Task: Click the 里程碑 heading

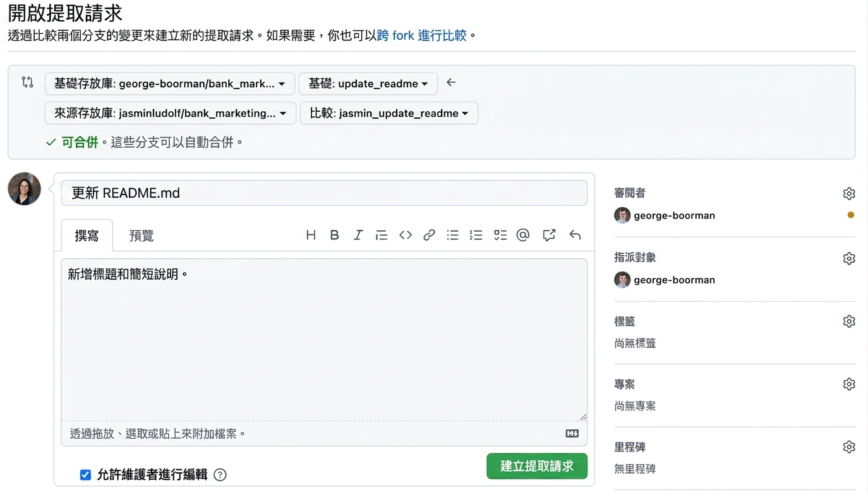Action: 630,447
